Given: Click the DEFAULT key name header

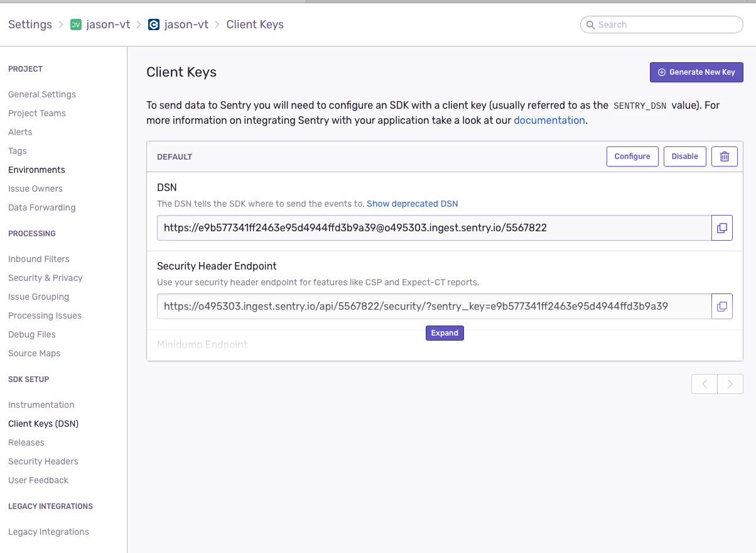Looking at the screenshot, I should pyautogui.click(x=175, y=156).
